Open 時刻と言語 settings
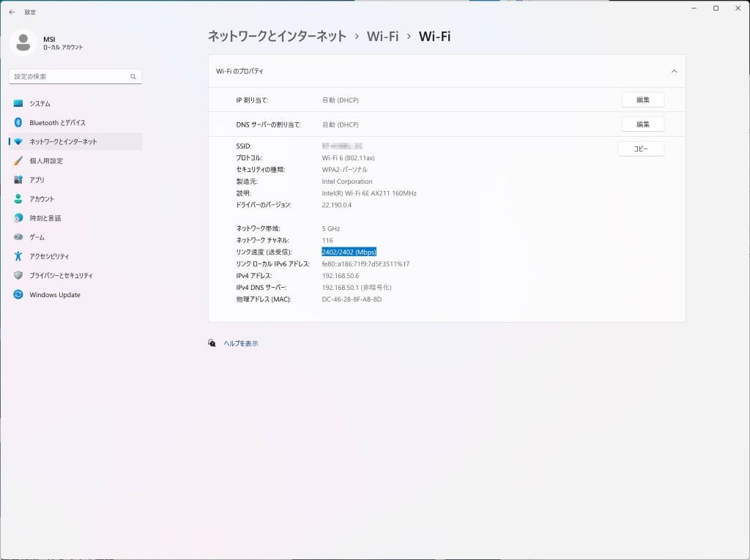 pos(75,218)
